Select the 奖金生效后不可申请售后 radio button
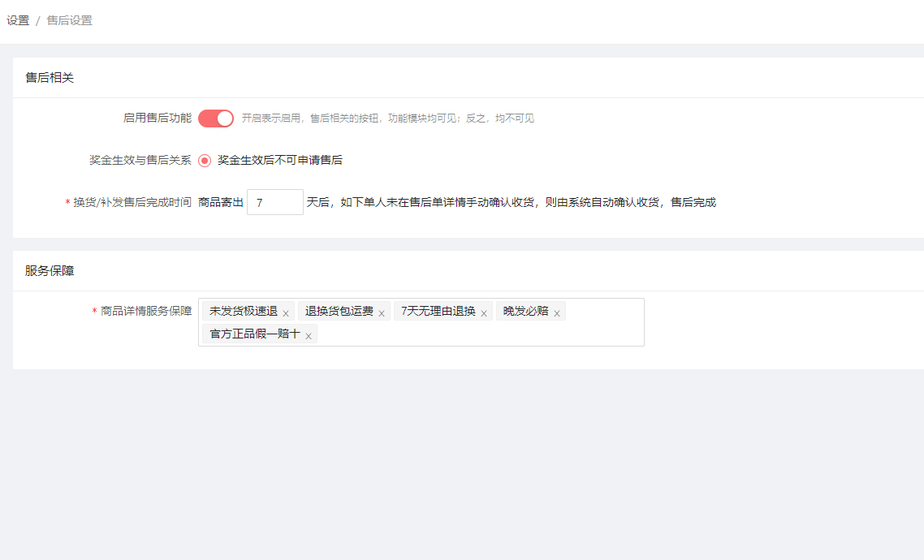 coord(205,161)
